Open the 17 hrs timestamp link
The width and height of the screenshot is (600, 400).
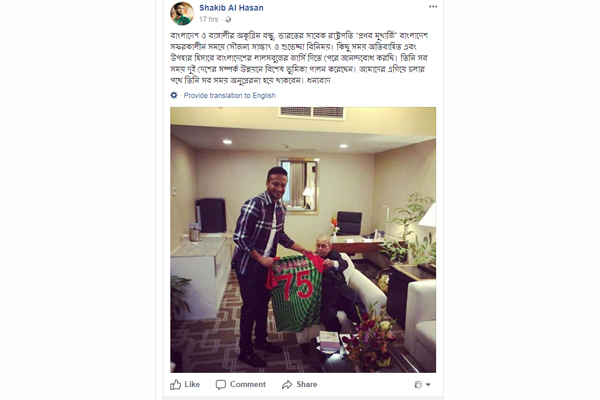click(209, 20)
